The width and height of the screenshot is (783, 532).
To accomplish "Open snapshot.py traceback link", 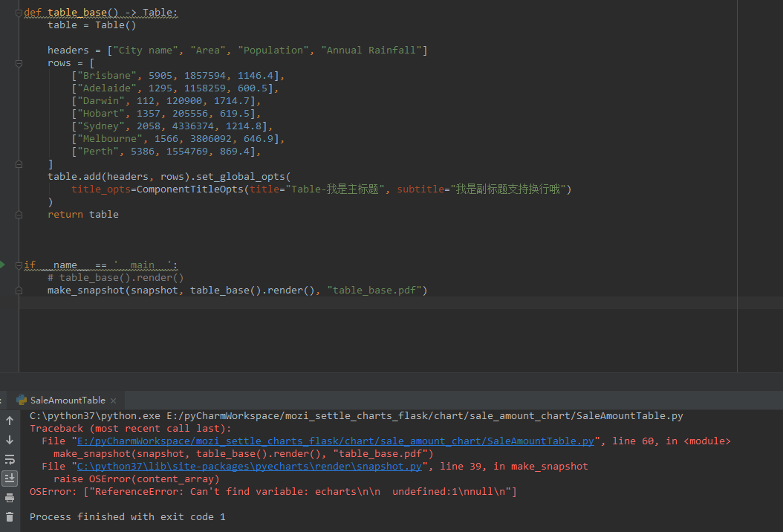I will click(x=250, y=466).
